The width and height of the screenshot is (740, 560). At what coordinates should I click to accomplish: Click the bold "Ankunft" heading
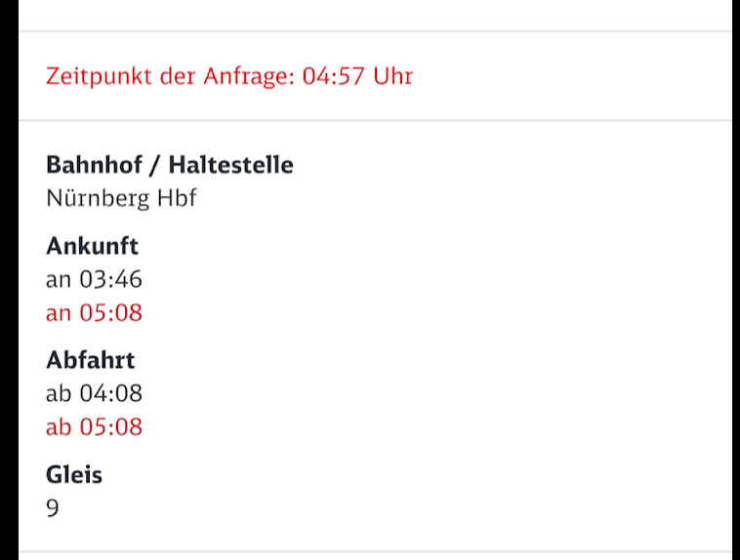92,246
